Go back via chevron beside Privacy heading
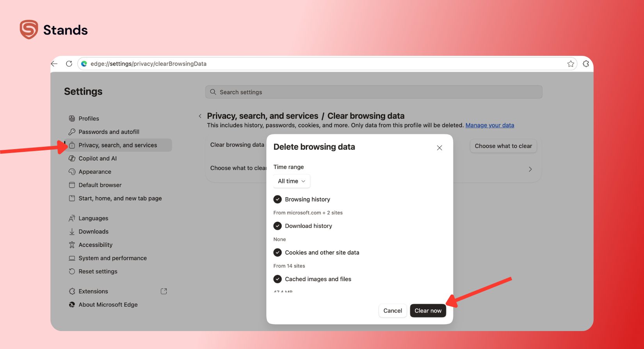The image size is (644, 349). (200, 116)
